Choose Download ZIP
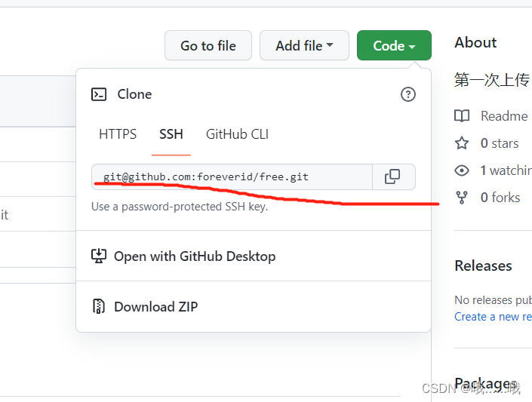This screenshot has width=532, height=402. tap(254, 307)
